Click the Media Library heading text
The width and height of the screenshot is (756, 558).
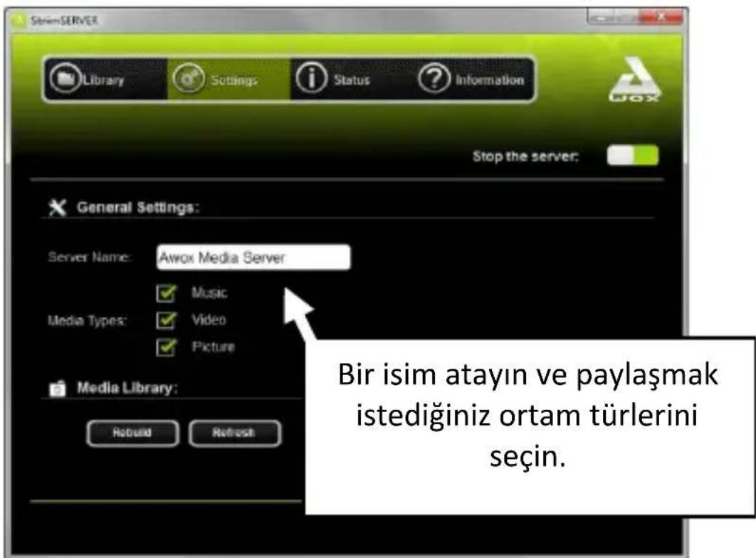point(127,388)
